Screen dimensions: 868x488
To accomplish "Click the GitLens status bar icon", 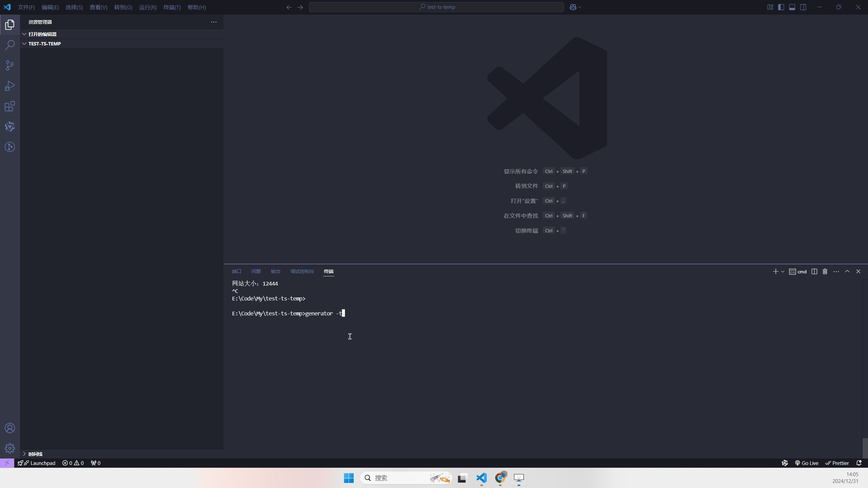I will [785, 463].
